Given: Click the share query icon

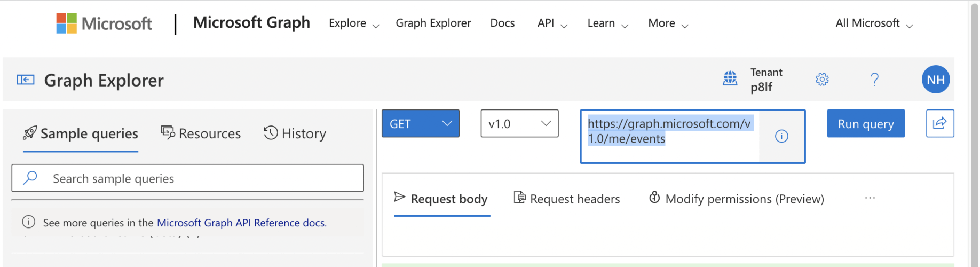Looking at the screenshot, I should point(939,123).
